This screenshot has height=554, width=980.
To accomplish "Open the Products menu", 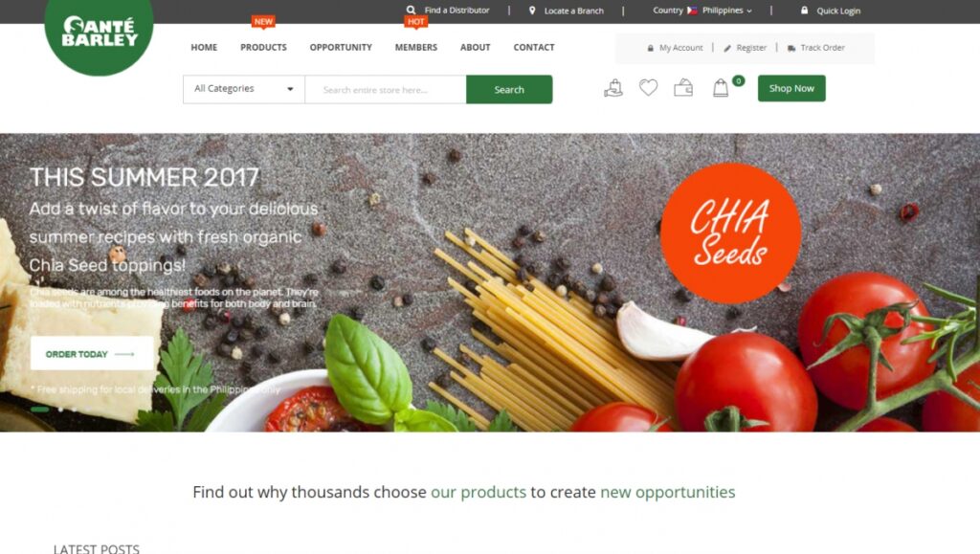I will 263,48.
